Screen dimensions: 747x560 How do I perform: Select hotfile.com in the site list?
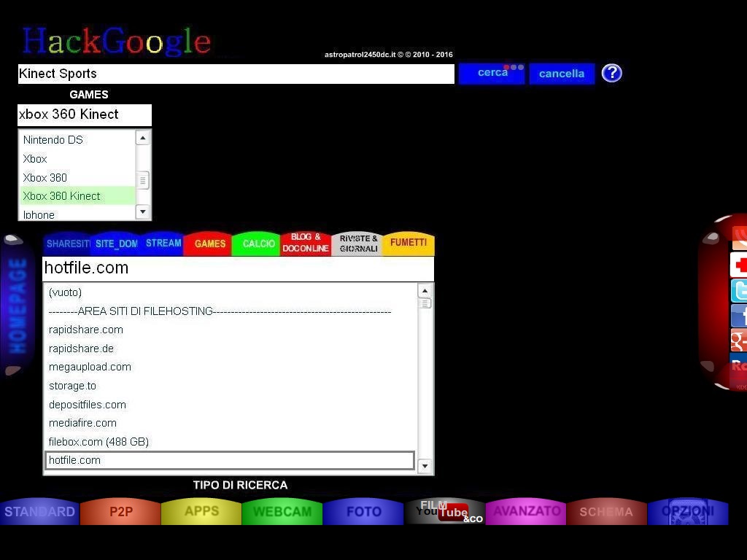(x=230, y=461)
